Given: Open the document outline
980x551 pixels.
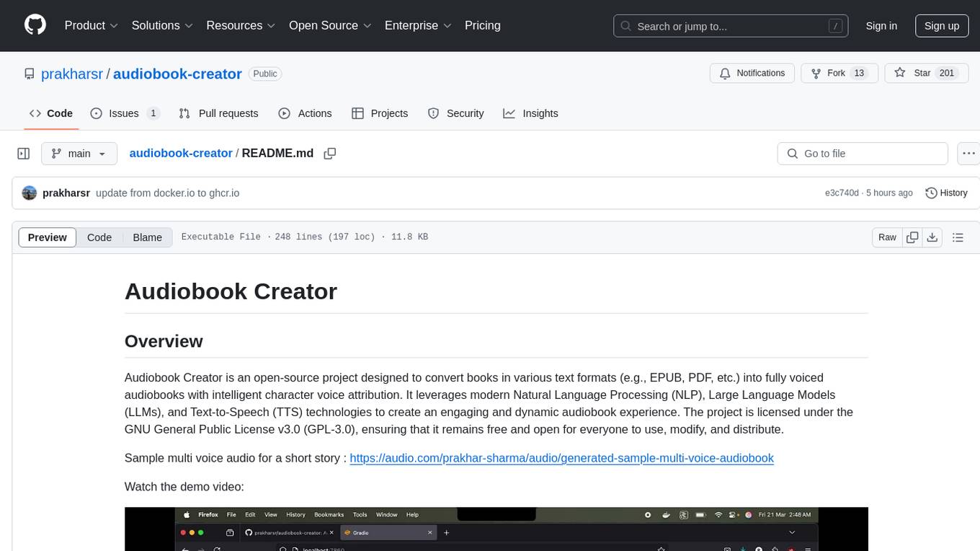Looking at the screenshot, I should [x=958, y=237].
